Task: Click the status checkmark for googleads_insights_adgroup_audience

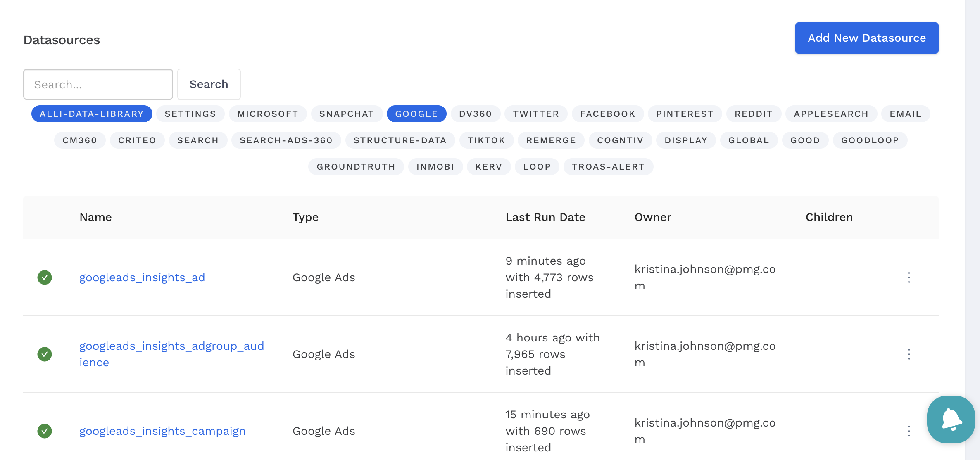Action: (45, 354)
